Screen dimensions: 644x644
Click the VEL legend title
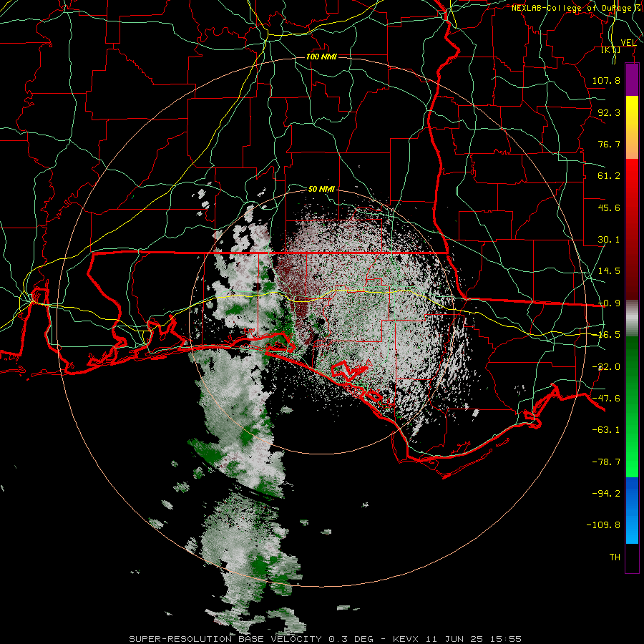[x=628, y=42]
